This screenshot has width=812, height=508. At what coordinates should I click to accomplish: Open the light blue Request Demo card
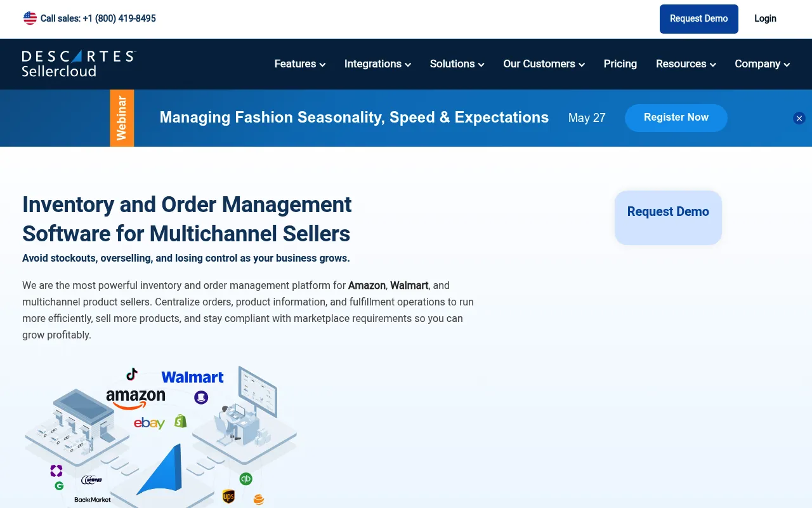click(668, 218)
